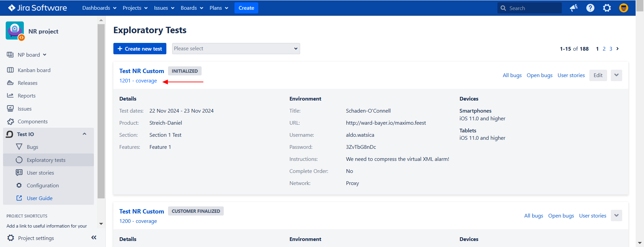This screenshot has height=247, width=644.
Task: Go to page 2
Action: [x=604, y=49]
